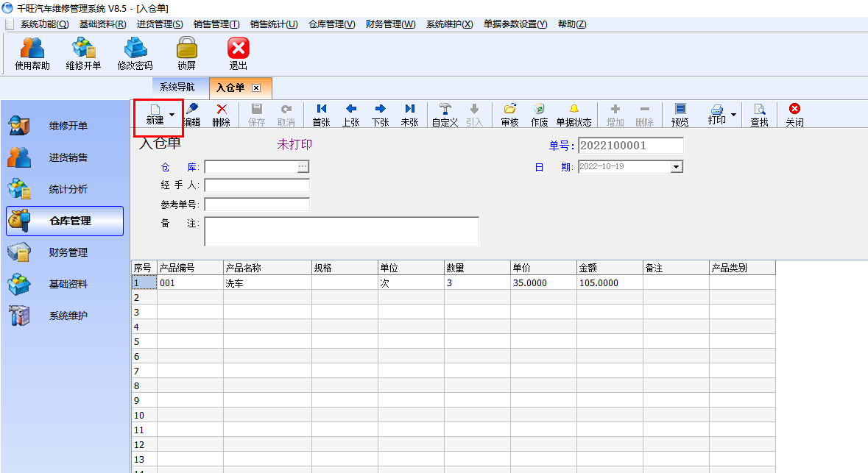Add a row with 增加 plus icon
868x473 pixels.
coord(615,115)
